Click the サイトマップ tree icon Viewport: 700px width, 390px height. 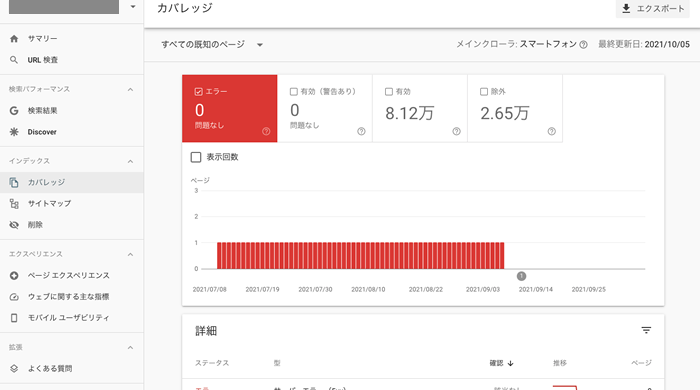click(14, 203)
